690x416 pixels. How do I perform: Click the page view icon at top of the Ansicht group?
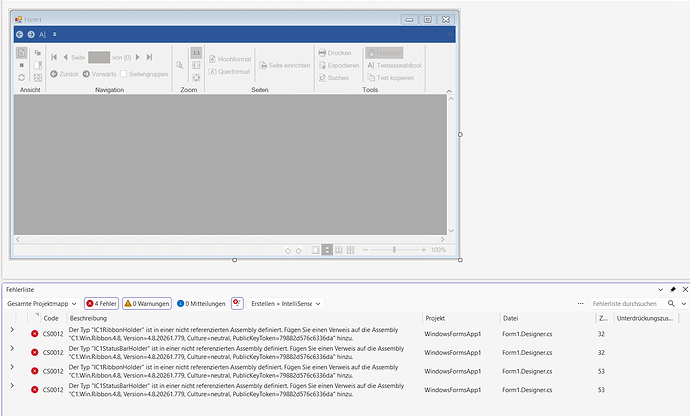pos(22,53)
